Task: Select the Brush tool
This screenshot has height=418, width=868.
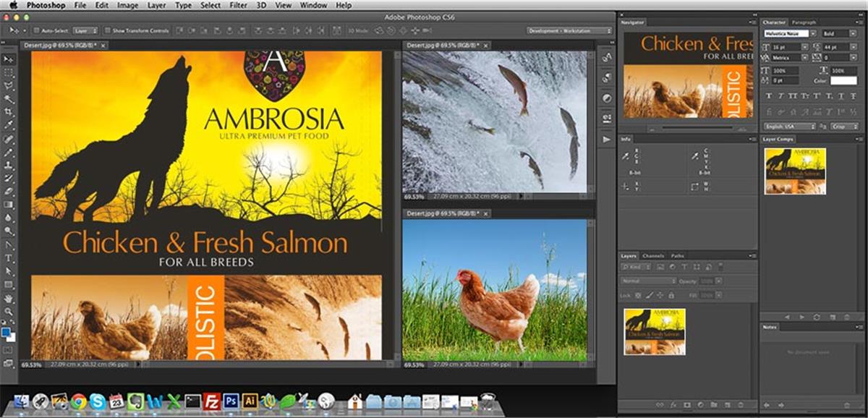Action: click(9, 152)
